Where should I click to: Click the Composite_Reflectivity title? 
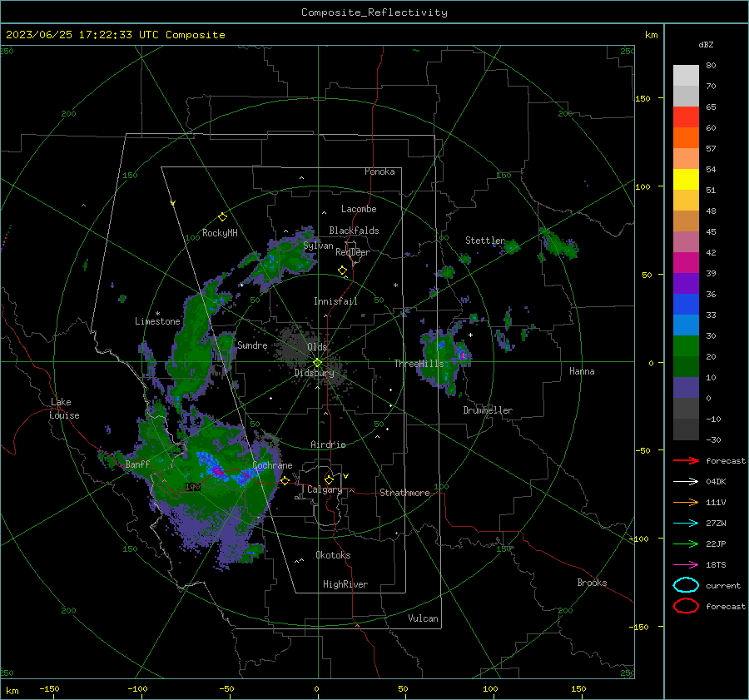point(374,12)
